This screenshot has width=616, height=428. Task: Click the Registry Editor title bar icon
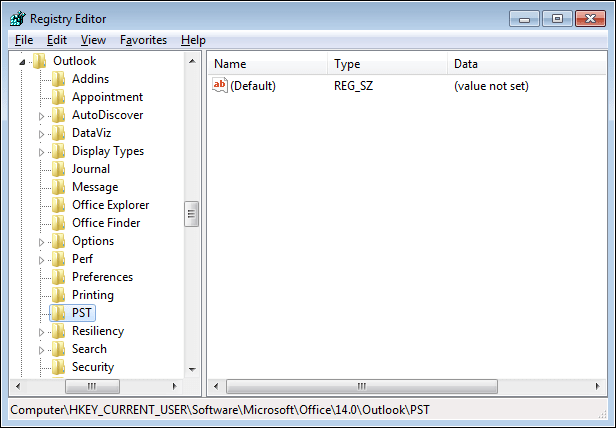(x=18, y=18)
